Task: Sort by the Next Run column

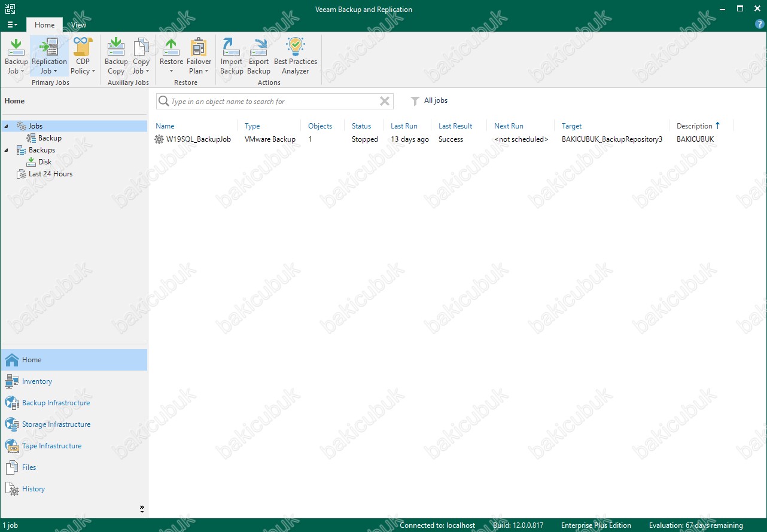Action: [x=509, y=126]
